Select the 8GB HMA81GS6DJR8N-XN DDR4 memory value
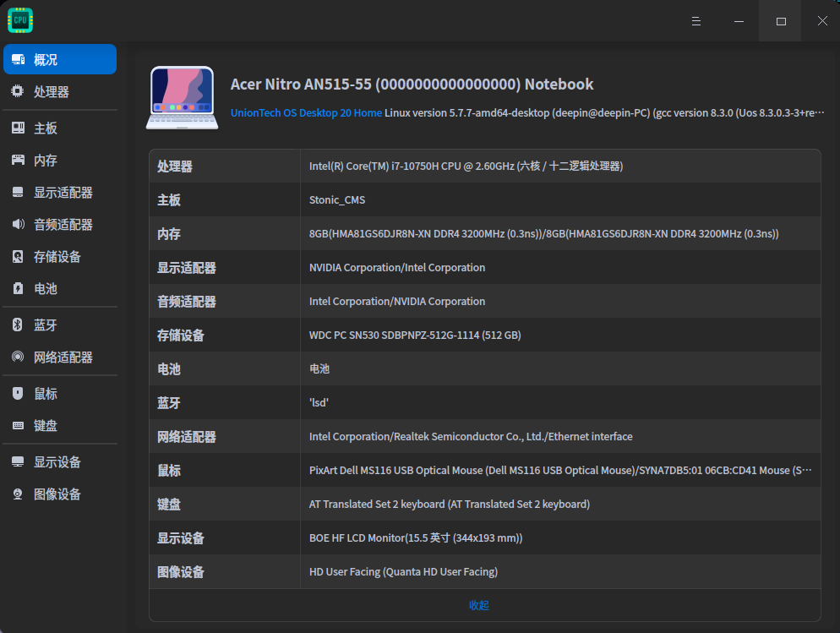The height and width of the screenshot is (633, 840). click(x=543, y=233)
